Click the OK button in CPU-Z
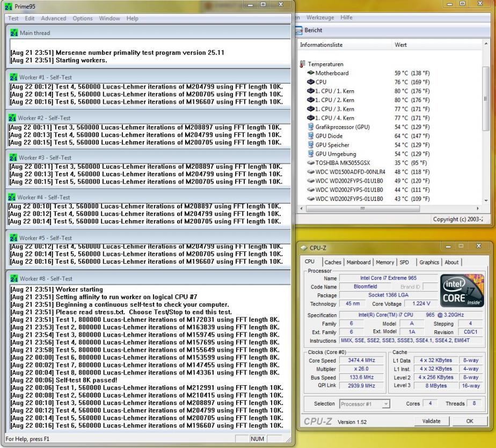This screenshot has height=448, width=496. pos(470,421)
